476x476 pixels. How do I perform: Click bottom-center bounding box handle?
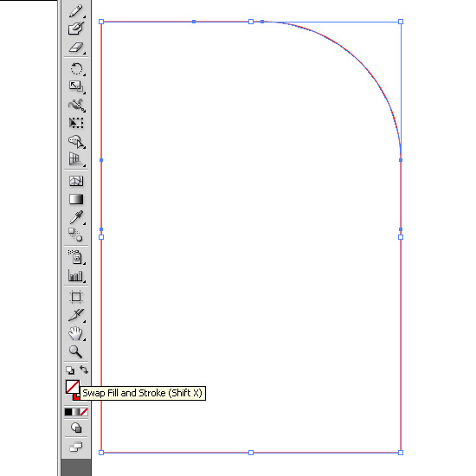click(251, 453)
